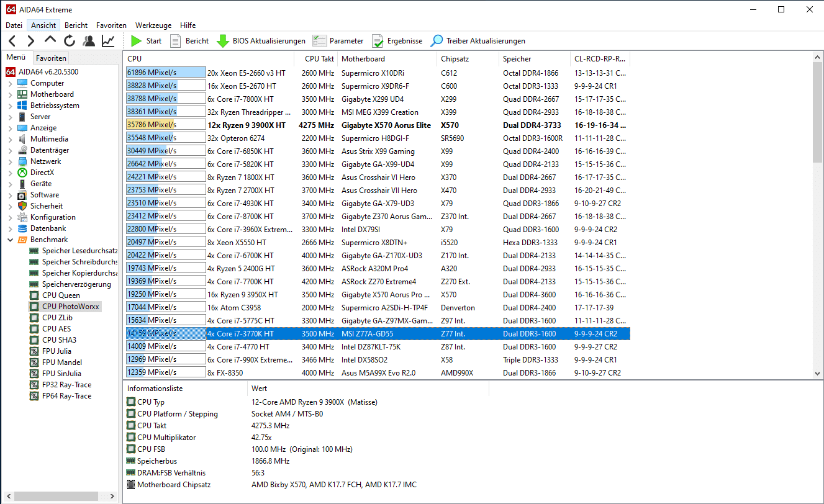
Task: Click the benchmark list vertical scrollbar thumb
Action: pos(817,112)
